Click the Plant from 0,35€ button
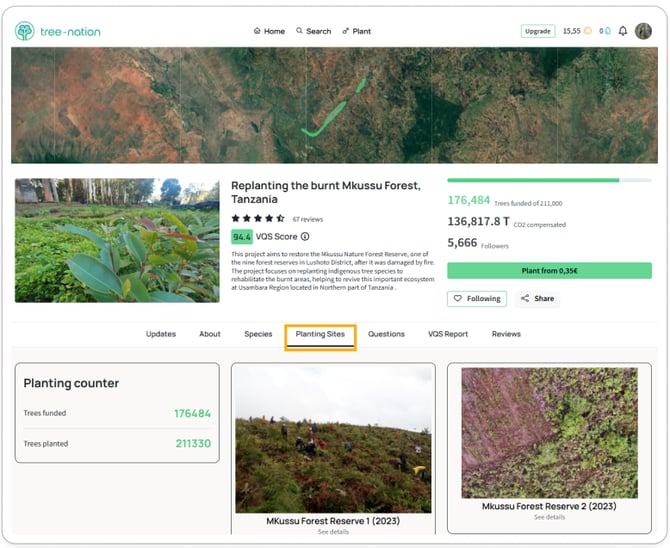 tap(550, 271)
